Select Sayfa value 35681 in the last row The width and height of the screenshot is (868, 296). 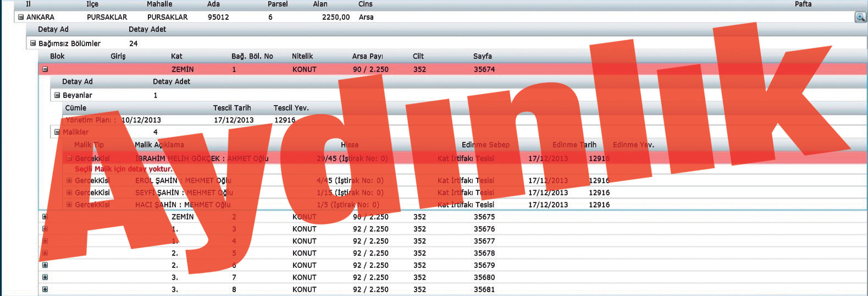click(484, 289)
